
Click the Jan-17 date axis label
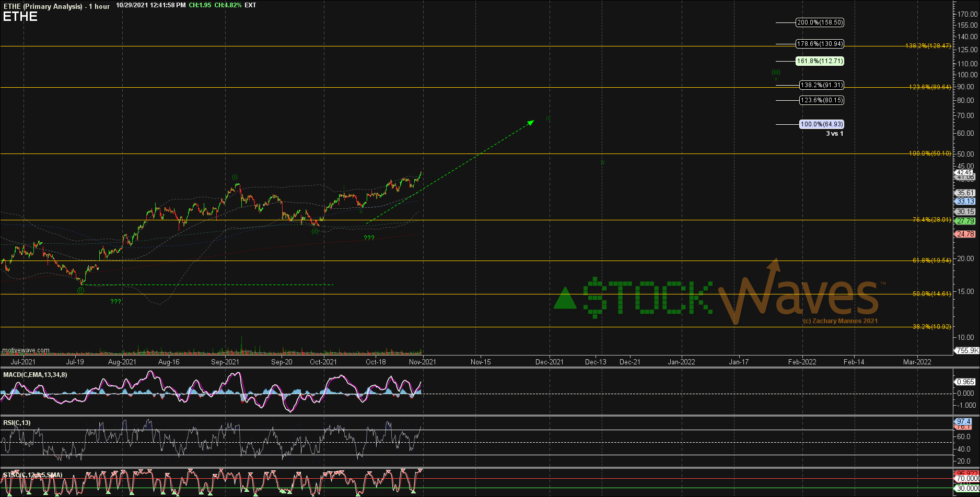[739, 362]
